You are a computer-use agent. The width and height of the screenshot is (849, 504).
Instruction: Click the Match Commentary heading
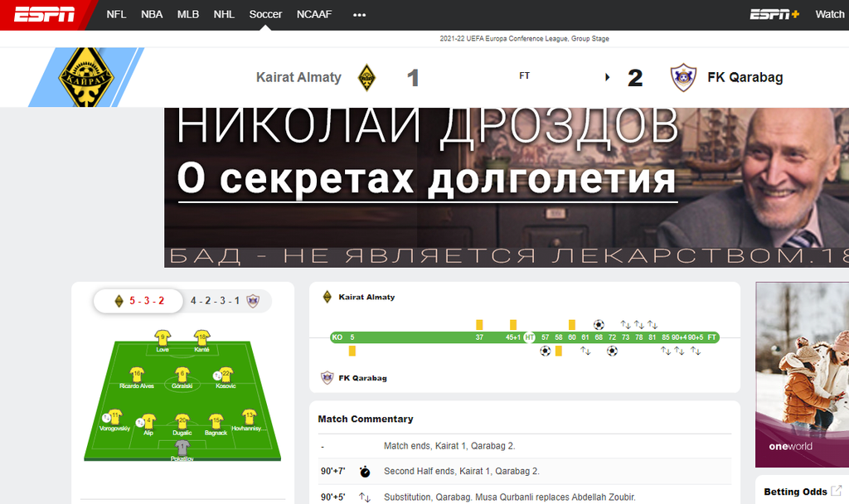[366, 419]
